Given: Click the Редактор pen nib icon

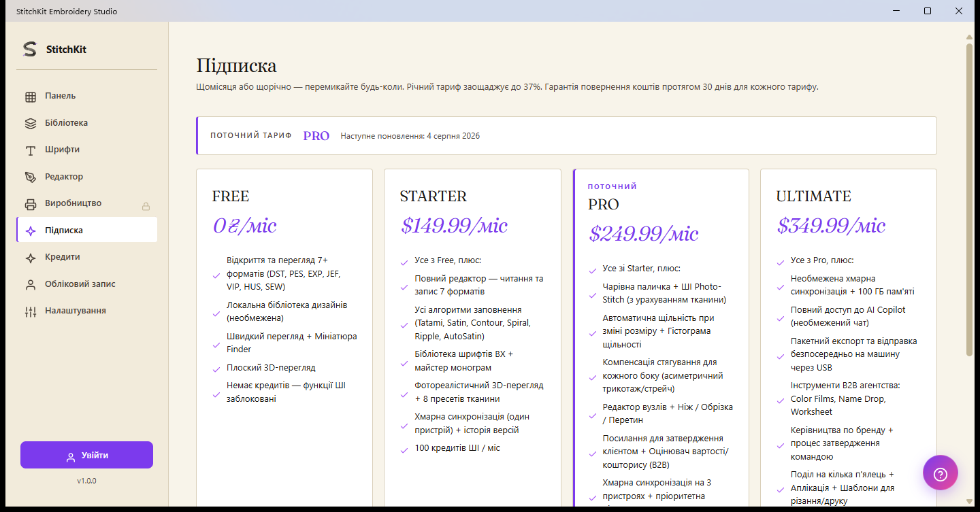Looking at the screenshot, I should point(31,177).
